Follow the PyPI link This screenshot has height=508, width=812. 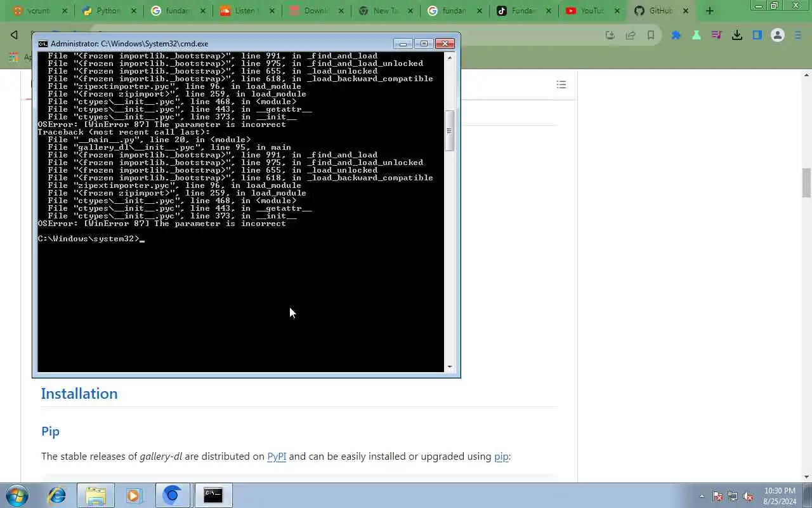click(277, 456)
